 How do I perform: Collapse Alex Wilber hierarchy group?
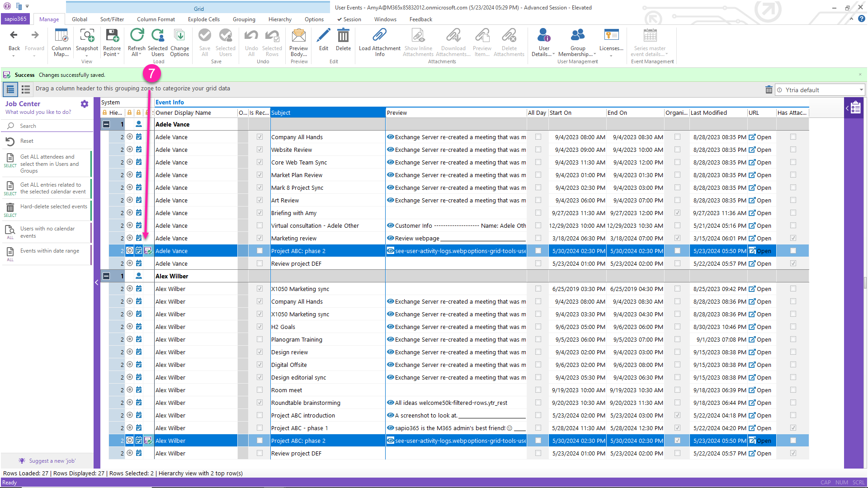coord(106,276)
